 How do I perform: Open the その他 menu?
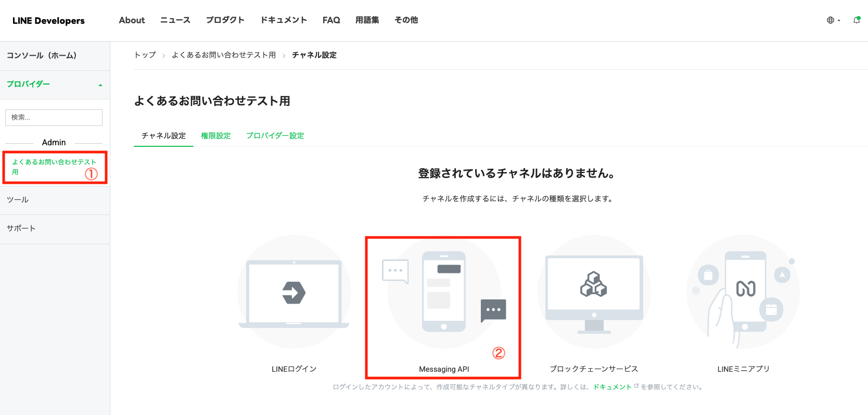[406, 20]
